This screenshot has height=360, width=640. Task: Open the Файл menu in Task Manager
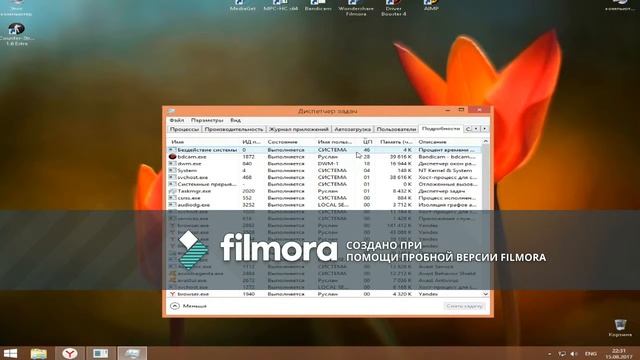click(177, 120)
